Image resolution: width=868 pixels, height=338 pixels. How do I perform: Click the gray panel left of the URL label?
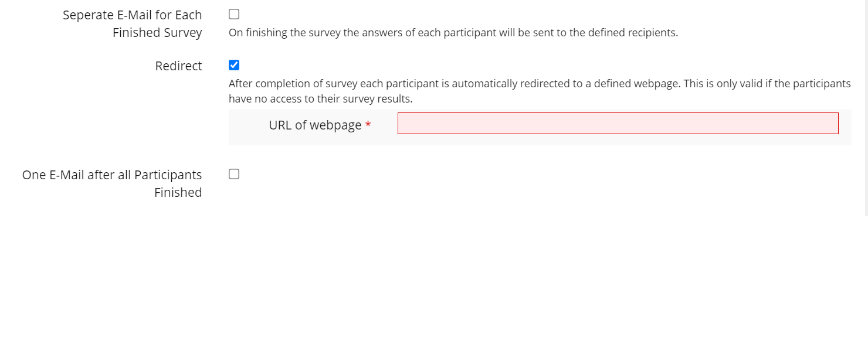246,127
